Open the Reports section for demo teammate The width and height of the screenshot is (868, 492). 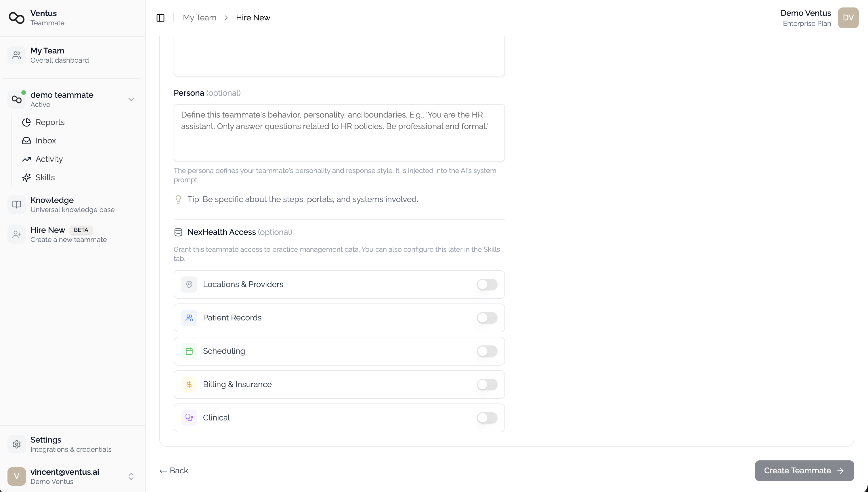pyautogui.click(x=50, y=122)
